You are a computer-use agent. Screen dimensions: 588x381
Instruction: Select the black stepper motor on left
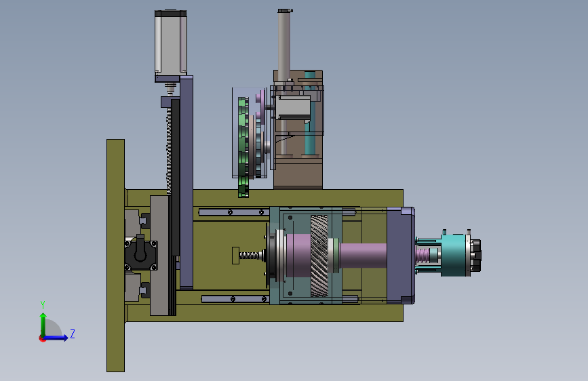pyautogui.click(x=140, y=255)
